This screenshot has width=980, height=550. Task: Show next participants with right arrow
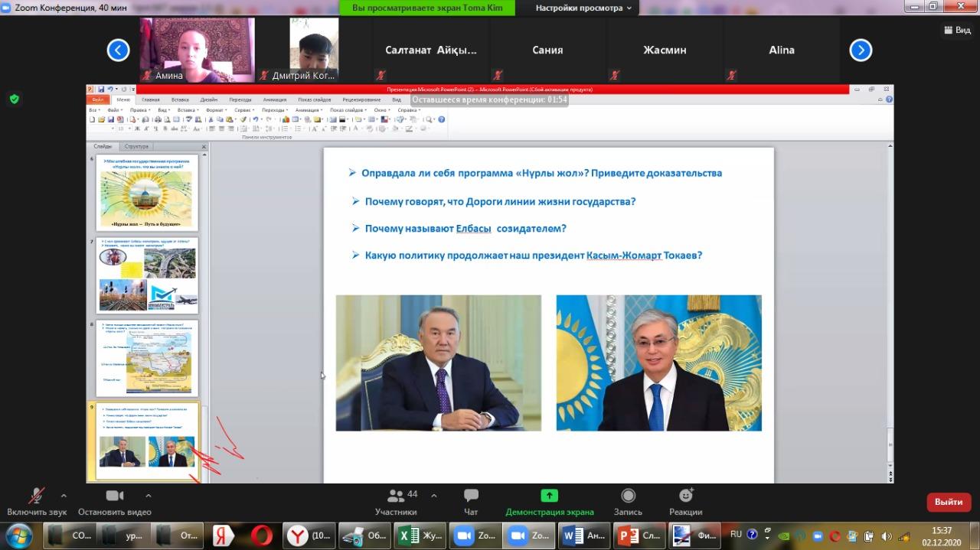(x=861, y=50)
